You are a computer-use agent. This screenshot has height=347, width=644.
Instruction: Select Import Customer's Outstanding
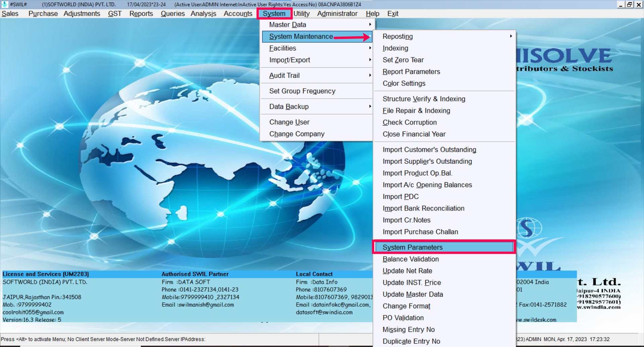[444, 150]
